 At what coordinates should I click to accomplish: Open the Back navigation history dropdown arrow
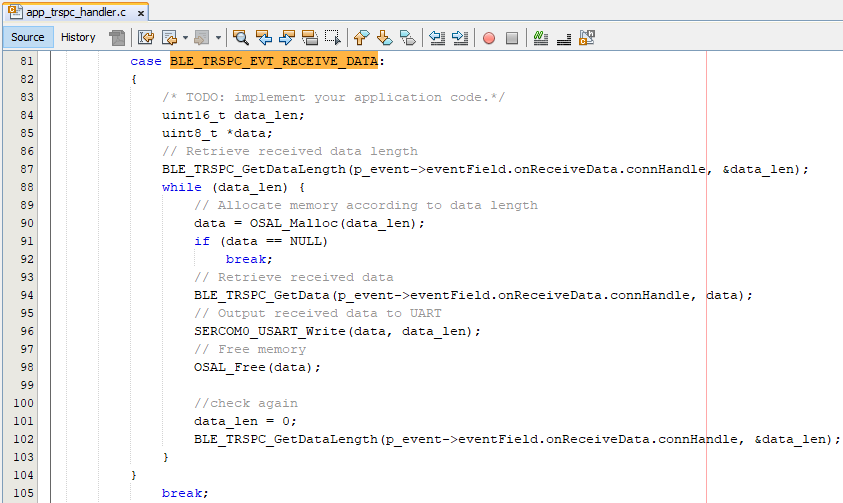(x=185, y=38)
